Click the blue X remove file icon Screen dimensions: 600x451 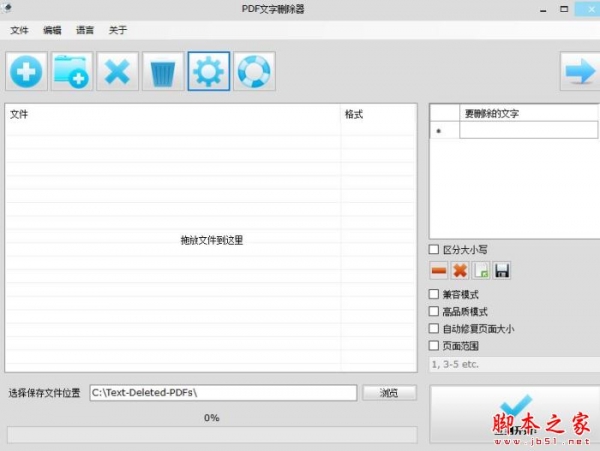[x=117, y=71]
